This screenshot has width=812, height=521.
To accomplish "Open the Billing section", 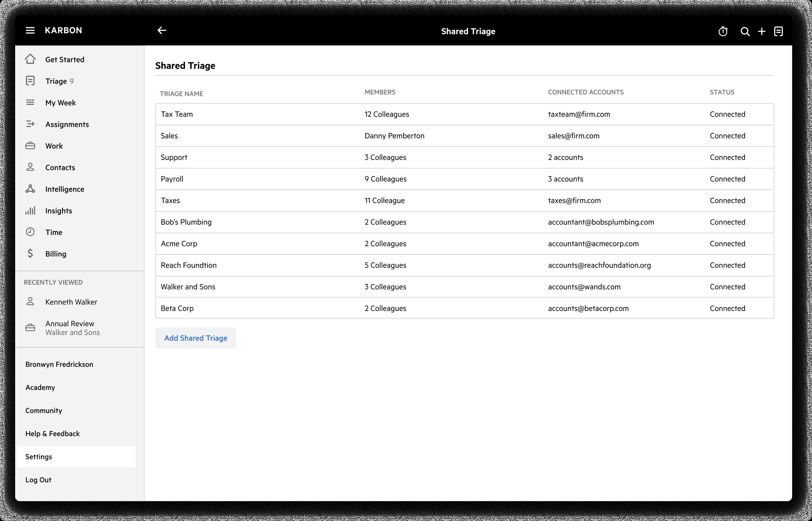I will point(56,254).
